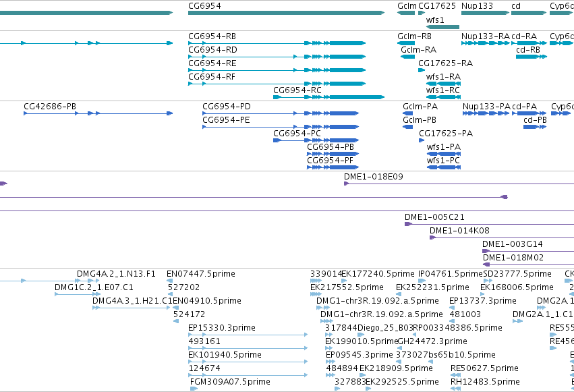574x392 pixels.
Task: Select the EK177240.5prime feature label
Action: [378, 274]
